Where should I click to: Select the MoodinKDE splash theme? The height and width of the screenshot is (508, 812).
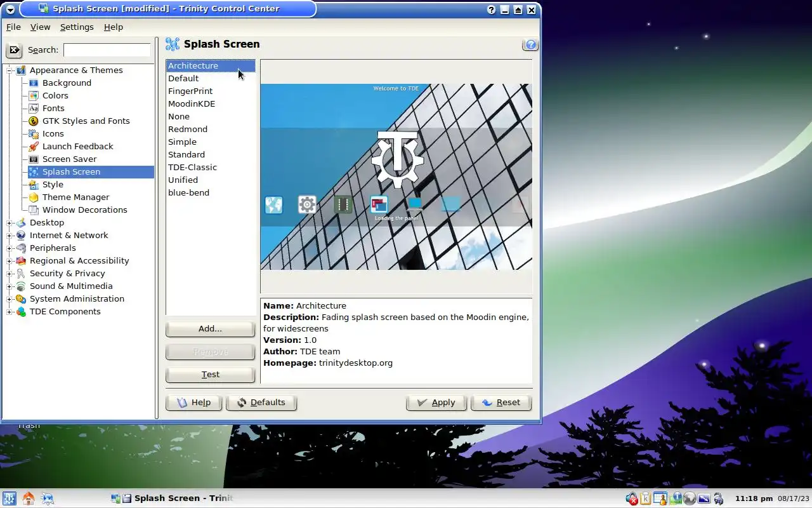pyautogui.click(x=210, y=104)
